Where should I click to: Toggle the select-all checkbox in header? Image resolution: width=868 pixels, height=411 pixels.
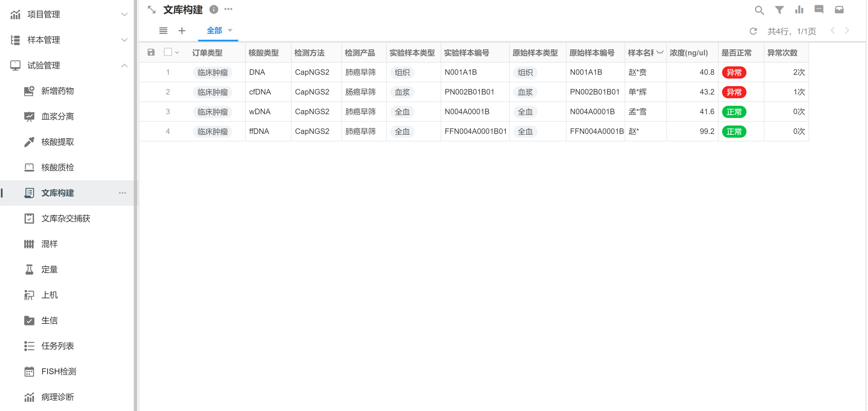tap(168, 52)
